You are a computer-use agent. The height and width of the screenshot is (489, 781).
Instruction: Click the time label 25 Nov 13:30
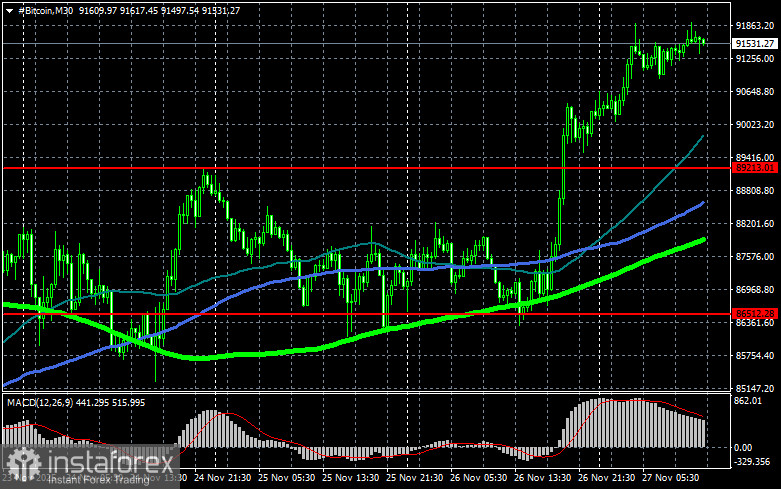coord(350,478)
